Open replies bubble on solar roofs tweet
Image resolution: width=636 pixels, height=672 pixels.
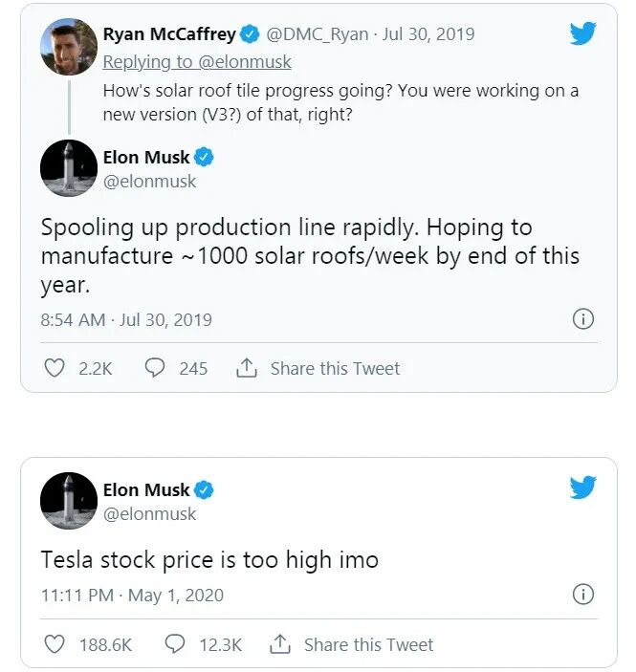[x=154, y=368]
